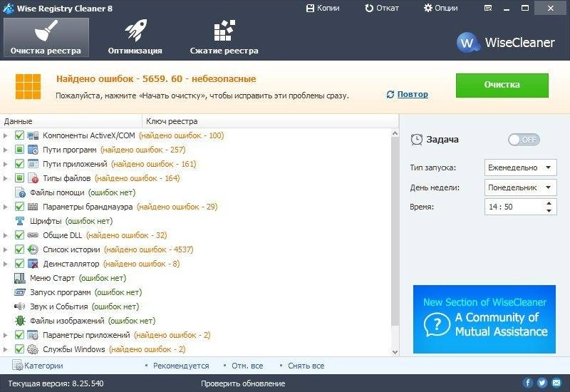570x392 pixels.
Task: Click the Общие DLL link icon
Action: pos(33,235)
